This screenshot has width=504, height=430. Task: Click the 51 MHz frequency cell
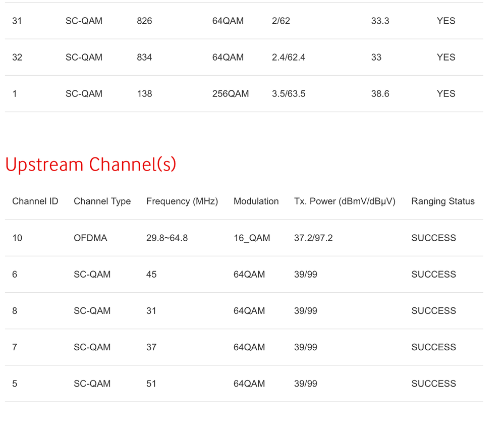(x=151, y=384)
